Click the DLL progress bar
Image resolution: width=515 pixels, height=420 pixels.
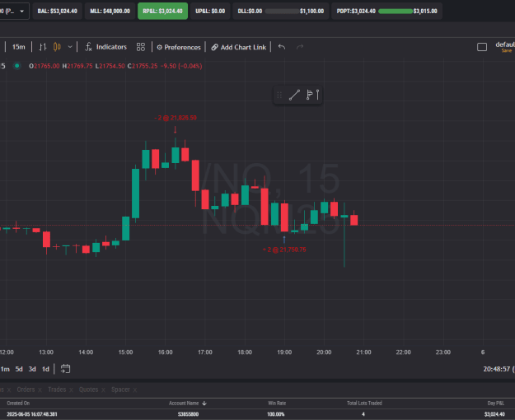click(x=282, y=12)
